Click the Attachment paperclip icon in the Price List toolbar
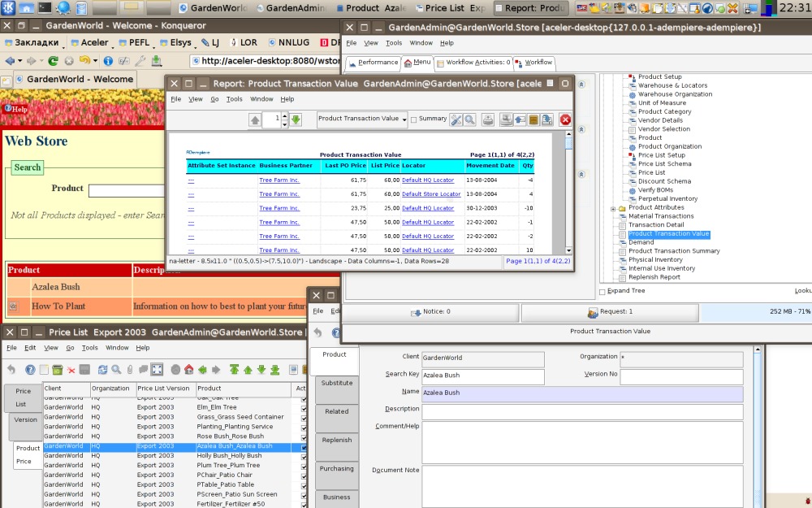This screenshot has width=812, height=508. click(129, 370)
